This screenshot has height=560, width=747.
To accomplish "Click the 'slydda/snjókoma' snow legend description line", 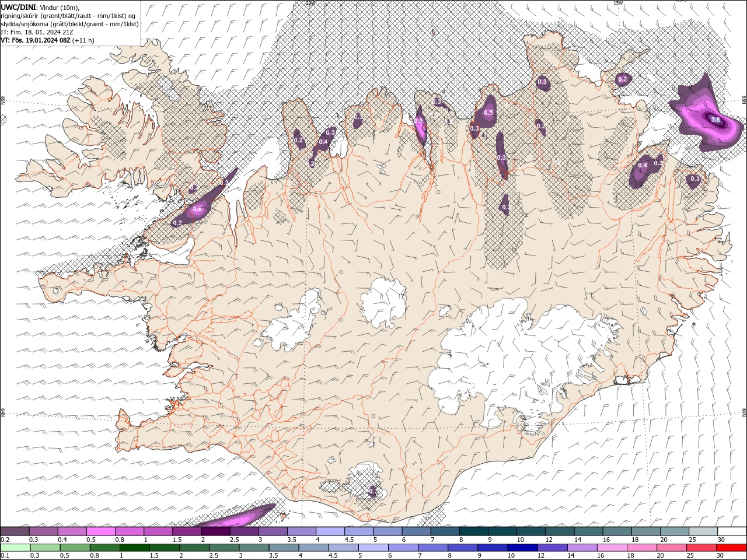I will (69, 24).
